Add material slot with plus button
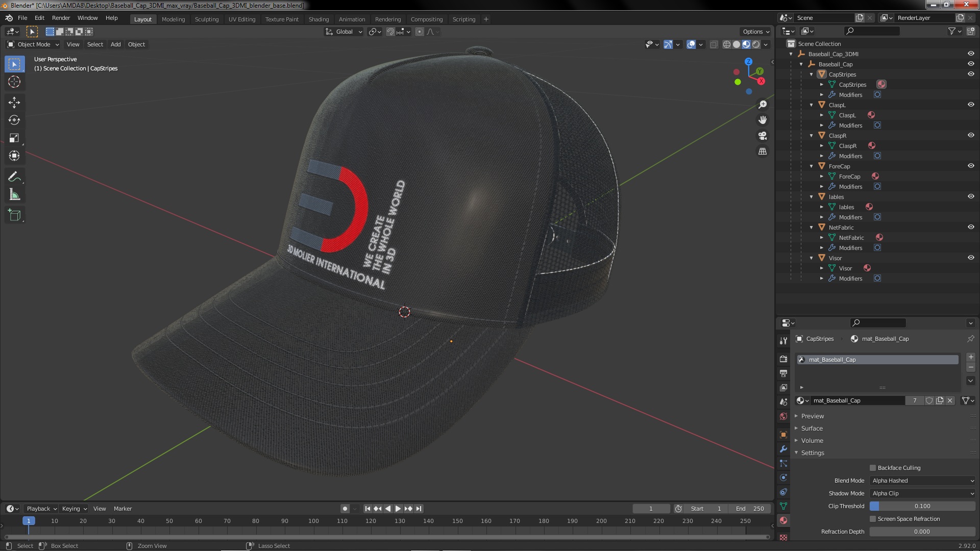This screenshot has width=980, height=551. [x=971, y=357]
